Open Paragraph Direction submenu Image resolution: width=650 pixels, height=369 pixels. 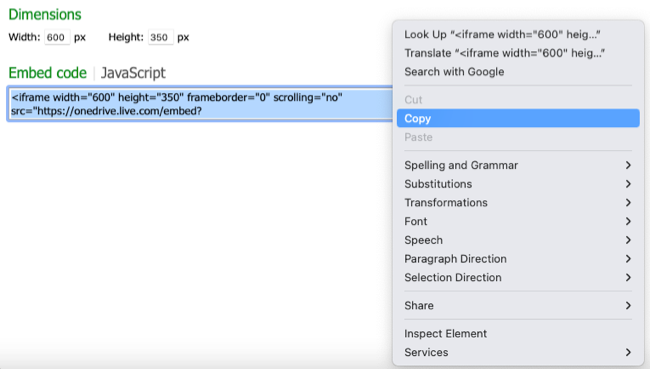[x=518, y=258]
